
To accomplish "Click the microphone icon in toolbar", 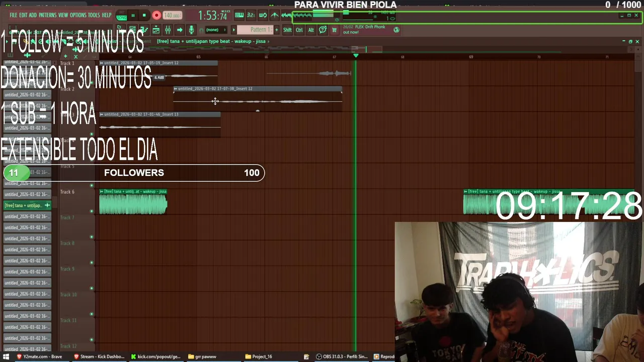I will (191, 30).
